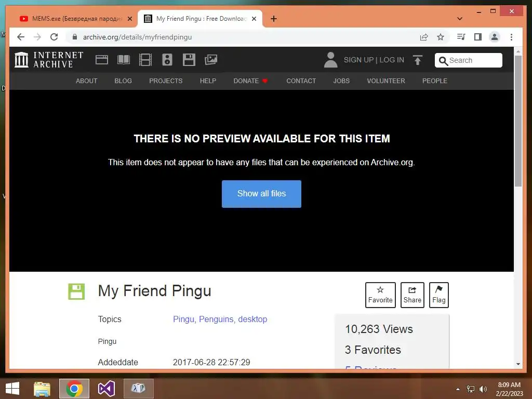Screen dimensions: 532x399
Task: Open the ABOUT menu item
Action: pos(87,81)
